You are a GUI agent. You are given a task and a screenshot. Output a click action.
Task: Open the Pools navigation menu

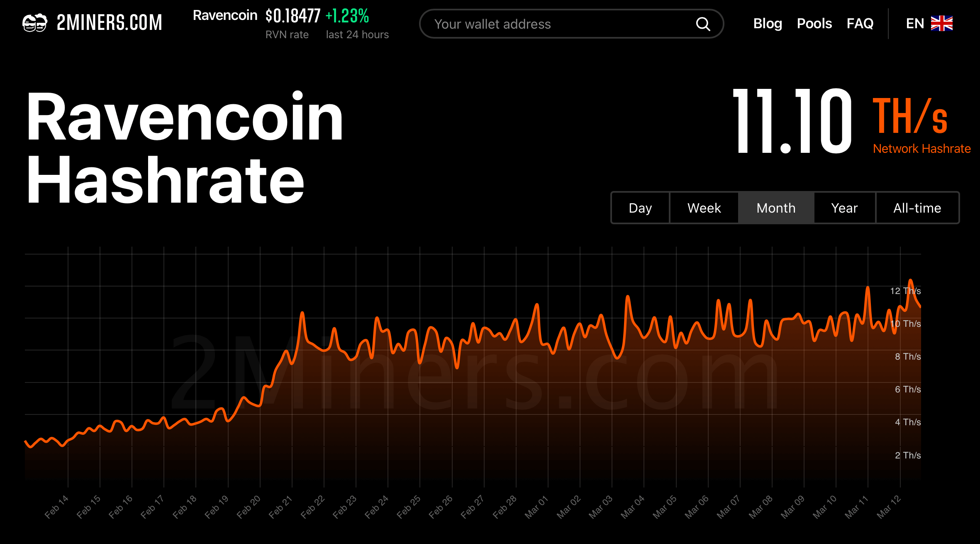[x=814, y=23]
